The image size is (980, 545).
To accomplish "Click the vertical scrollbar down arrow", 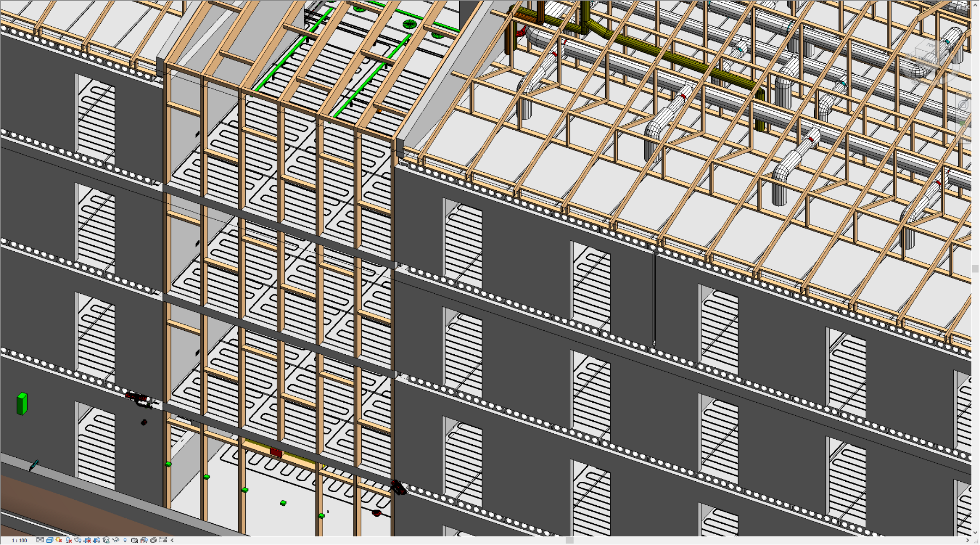I will tap(975, 532).
